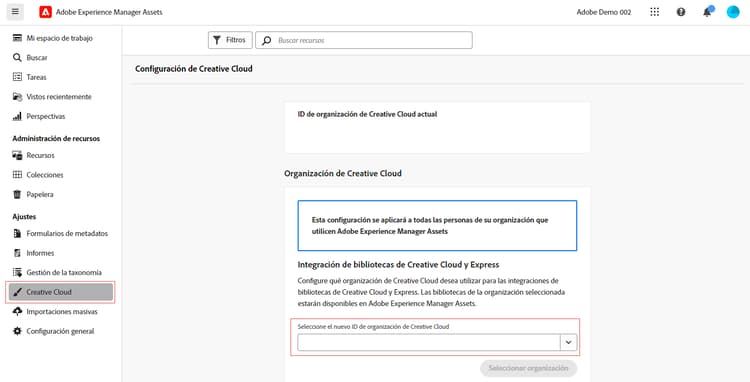Image resolution: width=750 pixels, height=382 pixels.
Task: Open the help question mark icon
Action: coord(681,12)
